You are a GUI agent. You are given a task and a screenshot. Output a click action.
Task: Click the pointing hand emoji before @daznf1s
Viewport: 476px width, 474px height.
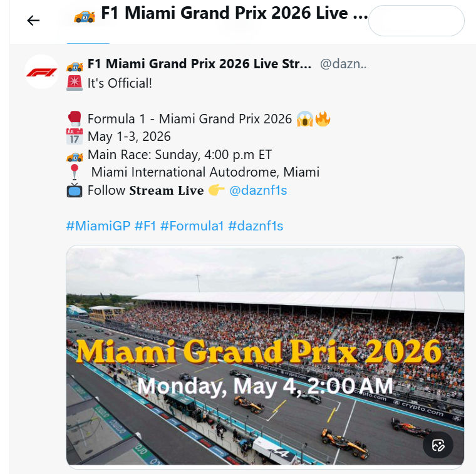click(x=216, y=190)
